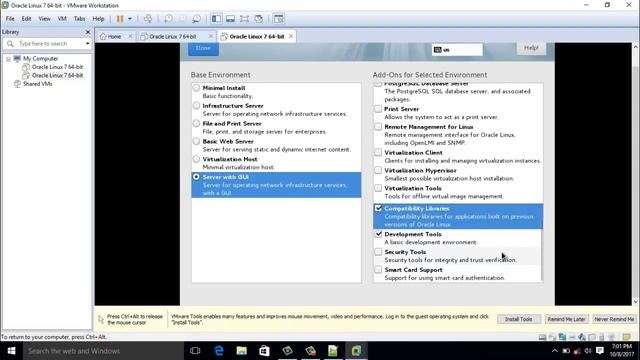Open the 'us' keyboard layout selector

pos(457,49)
